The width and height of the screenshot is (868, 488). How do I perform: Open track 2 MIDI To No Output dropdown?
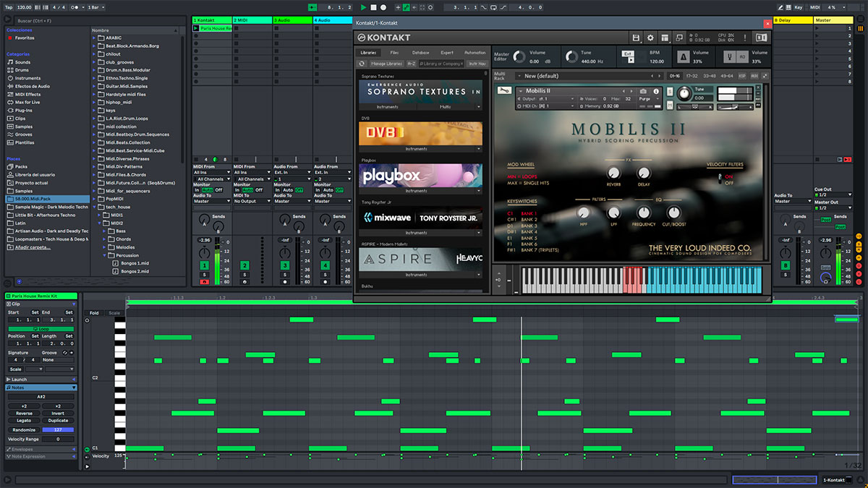point(252,201)
